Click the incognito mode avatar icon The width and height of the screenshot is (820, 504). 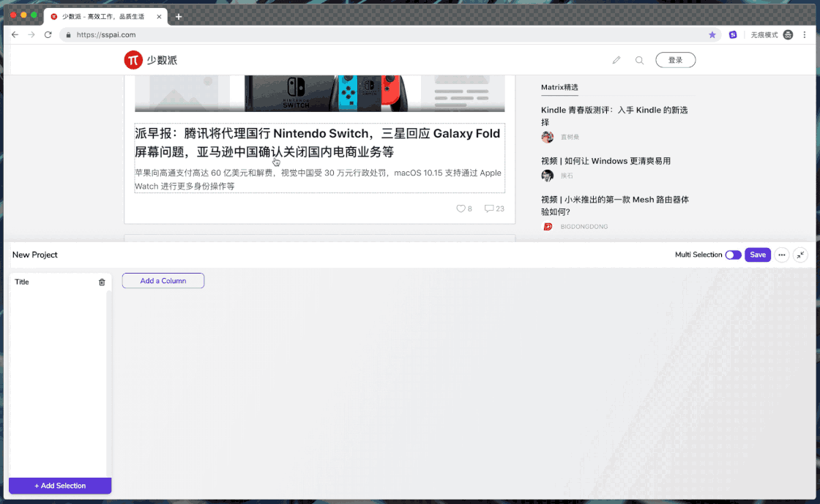point(788,34)
